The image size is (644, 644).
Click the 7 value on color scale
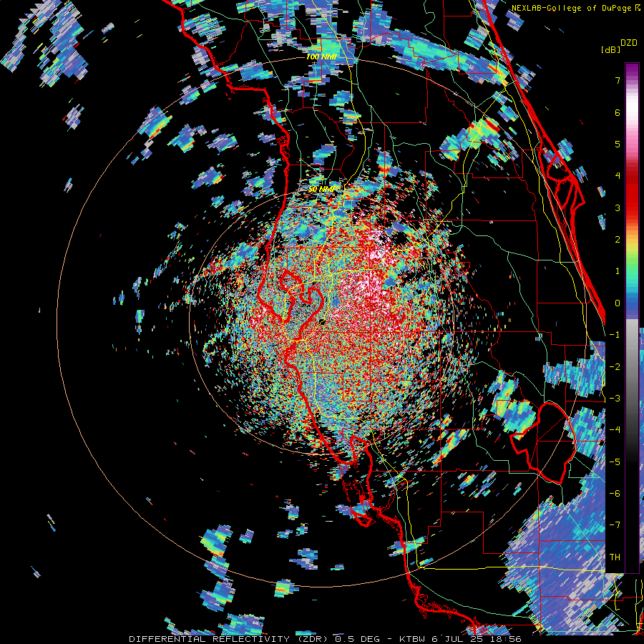coord(618,80)
